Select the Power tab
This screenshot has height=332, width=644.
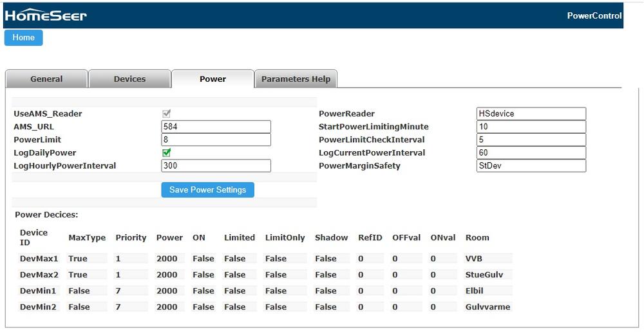click(x=213, y=79)
